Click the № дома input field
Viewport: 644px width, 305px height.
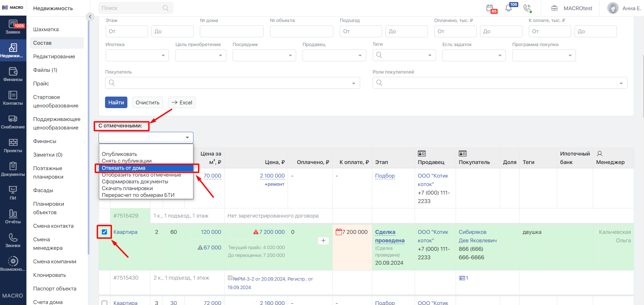click(x=232, y=31)
